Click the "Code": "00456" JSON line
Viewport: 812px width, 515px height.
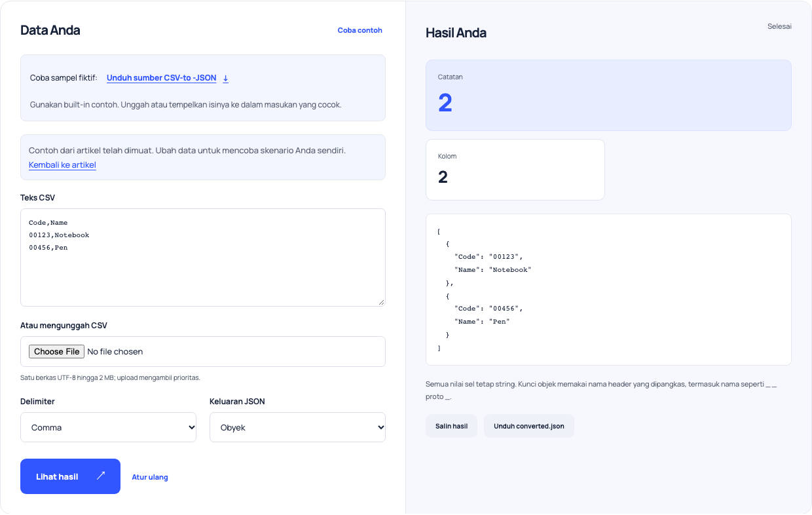coord(489,309)
